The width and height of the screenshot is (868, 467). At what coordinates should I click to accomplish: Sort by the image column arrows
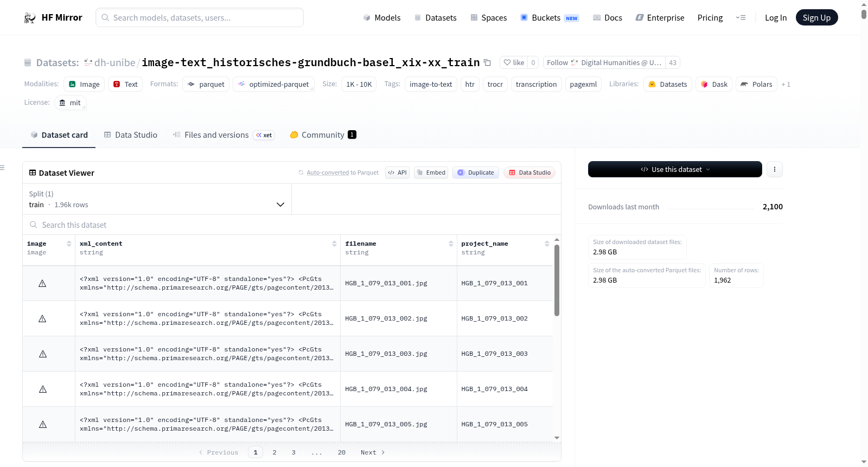tap(69, 244)
